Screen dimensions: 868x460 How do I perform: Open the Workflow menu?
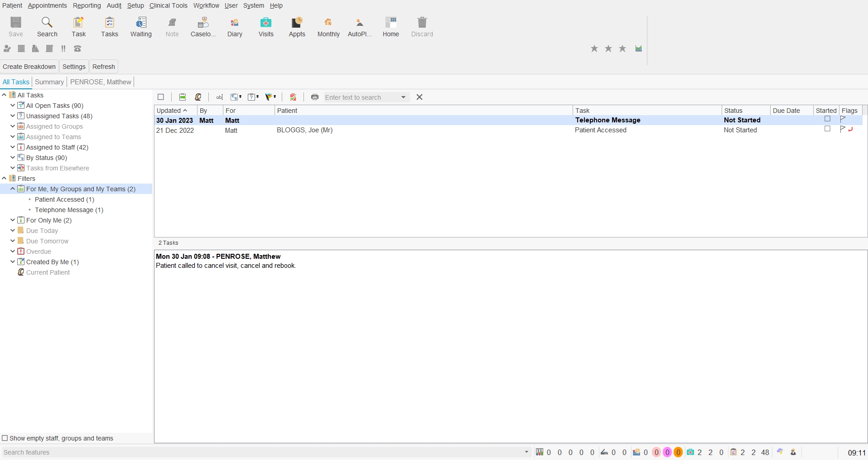coord(206,5)
